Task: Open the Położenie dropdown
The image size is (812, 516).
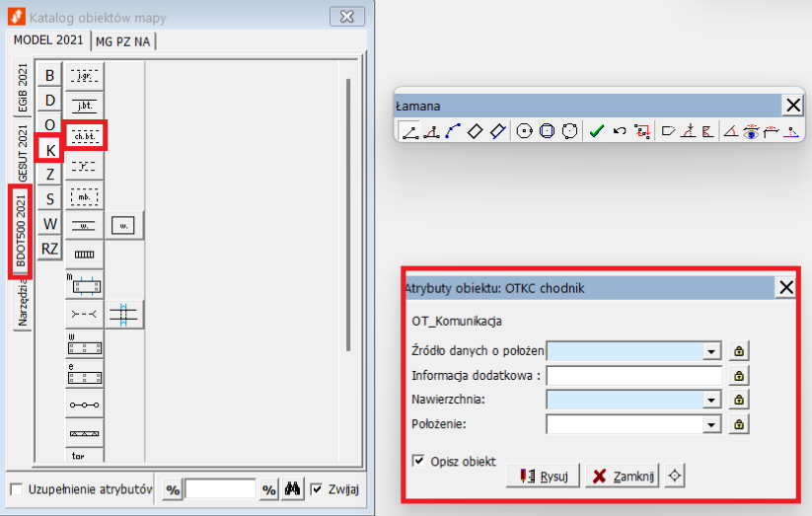Action: 709,424
